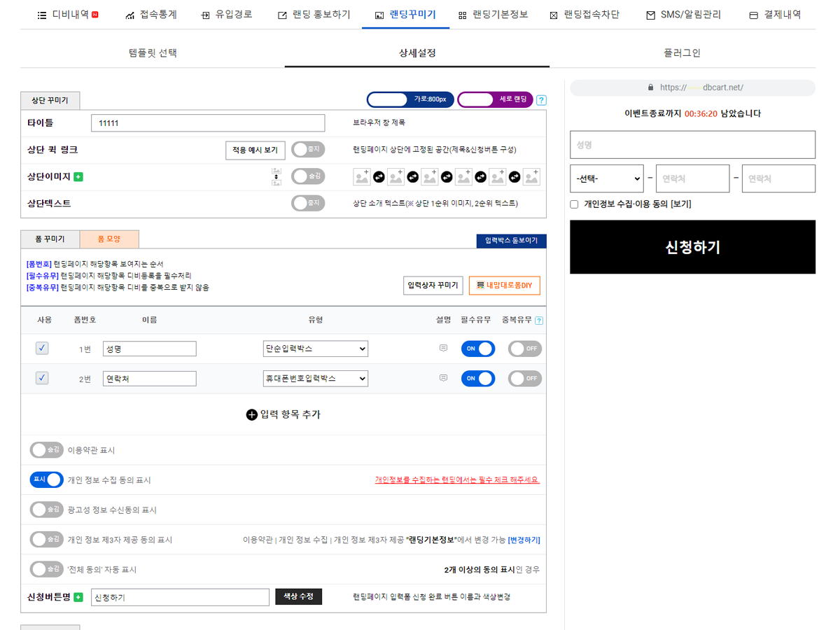Click the black 신청하기 preview button
Viewport: 840px width, 630px height.
point(692,247)
